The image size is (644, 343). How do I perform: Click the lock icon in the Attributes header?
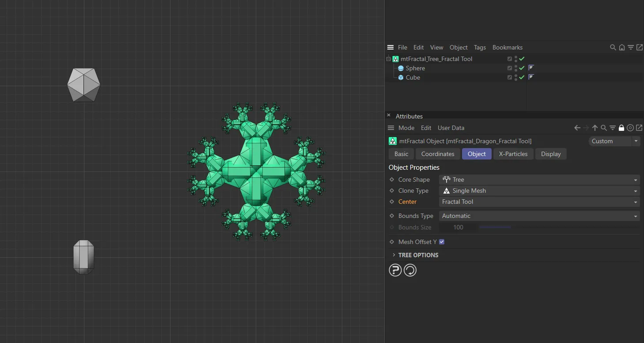[x=621, y=128]
